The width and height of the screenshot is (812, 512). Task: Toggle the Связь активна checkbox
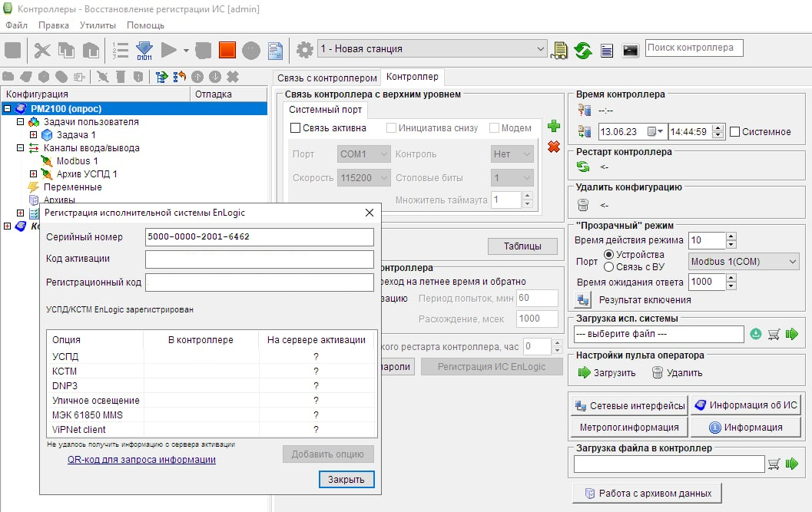click(x=295, y=128)
